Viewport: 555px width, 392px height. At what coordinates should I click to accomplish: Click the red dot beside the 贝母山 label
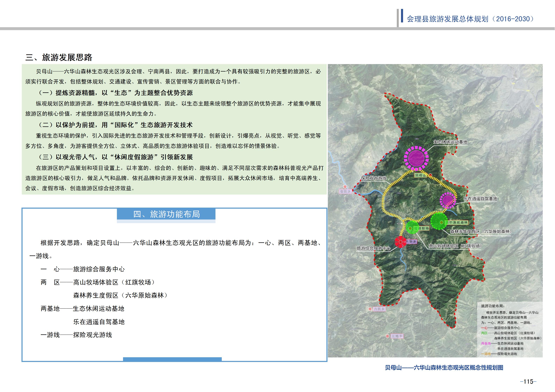tap(430, 175)
